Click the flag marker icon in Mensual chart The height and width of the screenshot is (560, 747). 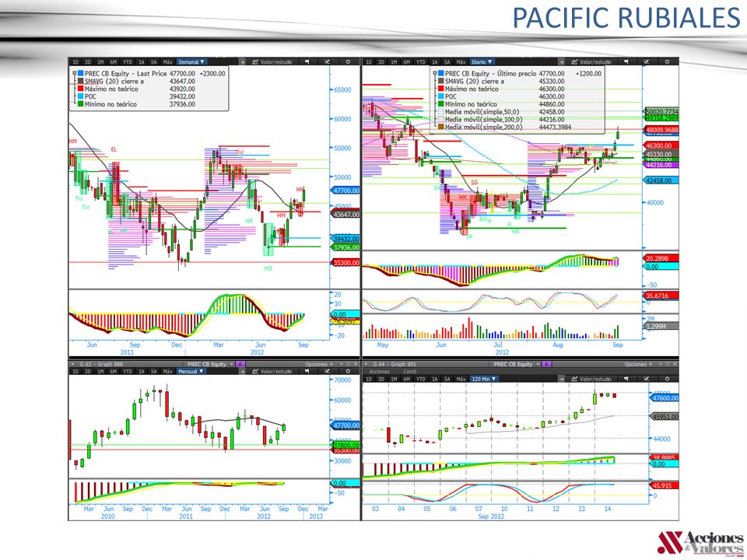tap(307, 371)
